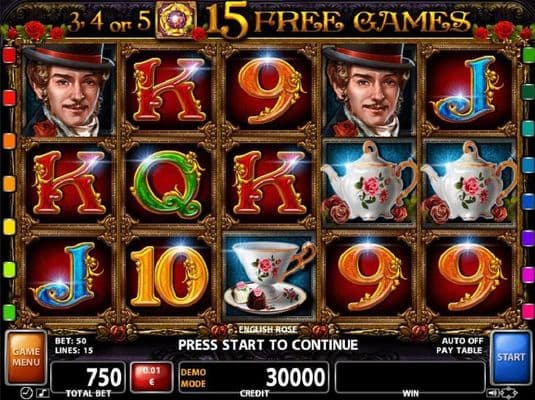535x400 pixels.
Task: Click the fullscreen arrows icon
Action: coord(507,392)
